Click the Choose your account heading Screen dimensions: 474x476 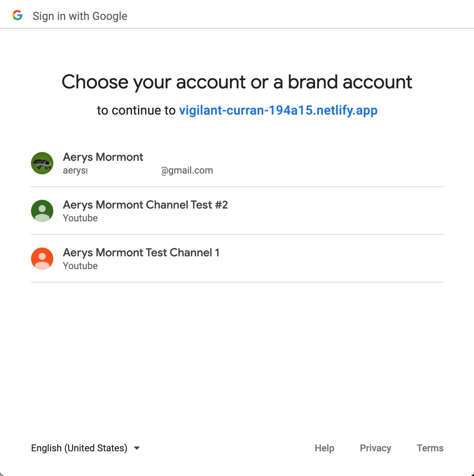(x=237, y=82)
